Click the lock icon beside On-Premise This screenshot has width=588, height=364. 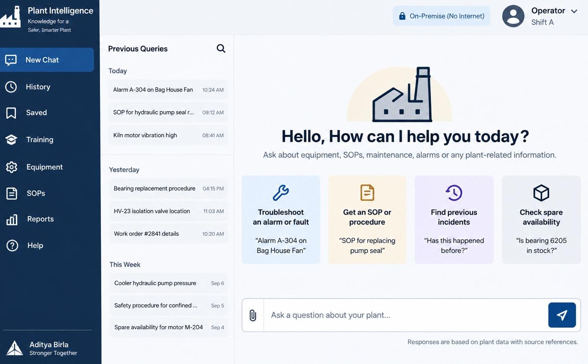402,16
